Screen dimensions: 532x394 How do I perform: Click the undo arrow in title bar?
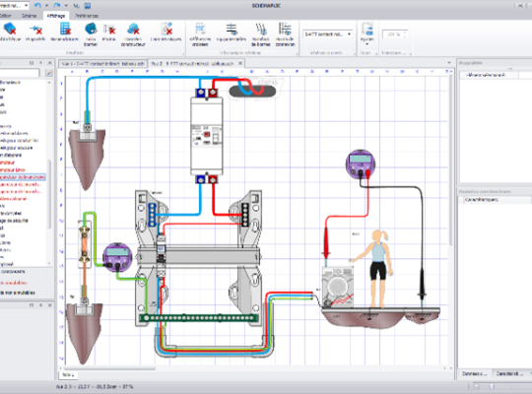pyautogui.click(x=37, y=6)
